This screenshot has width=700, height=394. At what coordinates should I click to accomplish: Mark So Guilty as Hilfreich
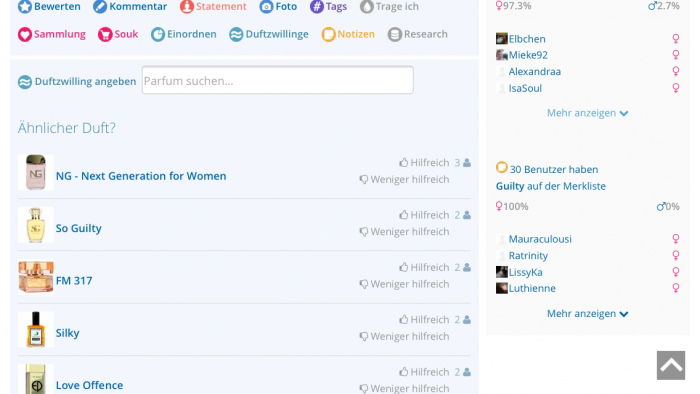pos(424,215)
